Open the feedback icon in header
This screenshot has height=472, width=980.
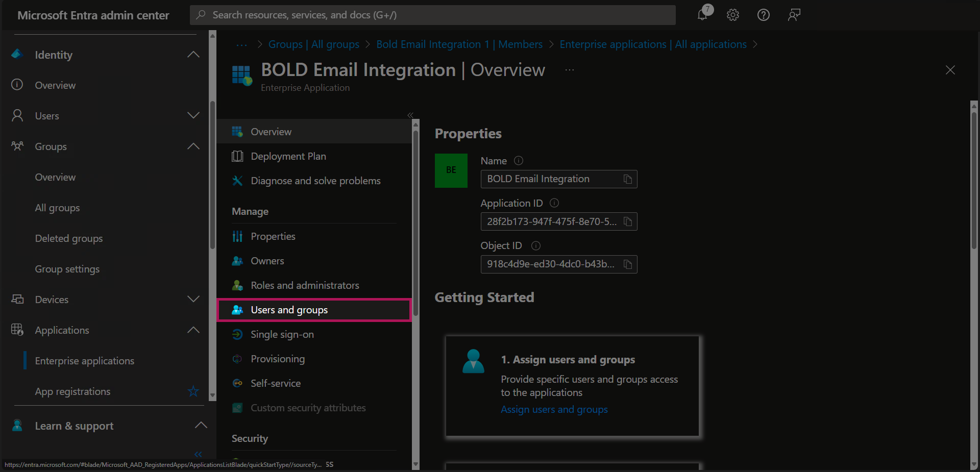tap(794, 15)
